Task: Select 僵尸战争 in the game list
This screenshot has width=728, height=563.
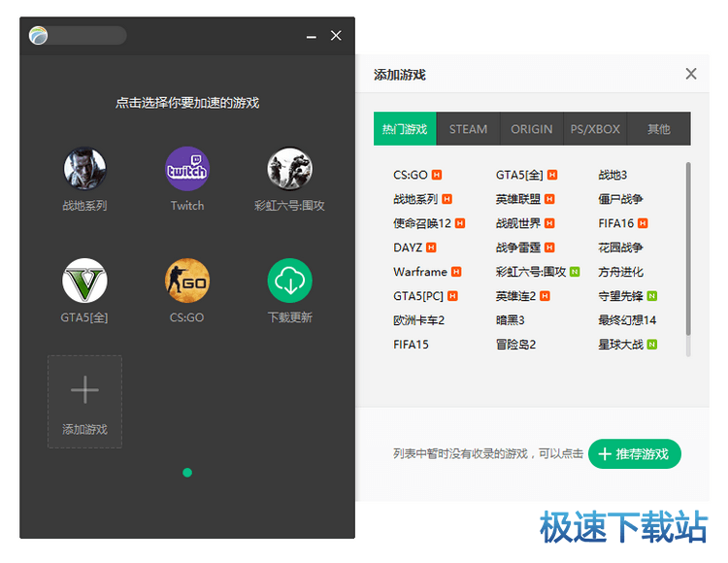Action: 620,199
